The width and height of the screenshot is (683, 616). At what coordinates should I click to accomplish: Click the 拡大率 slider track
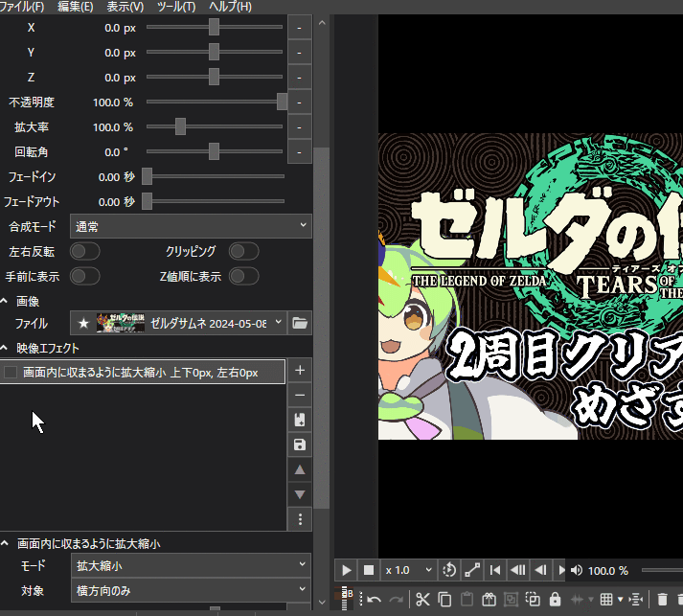[x=216, y=126]
